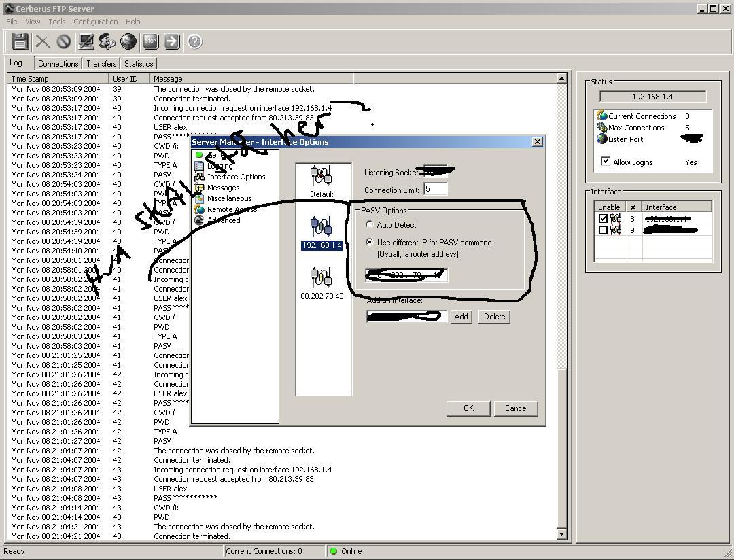Open User Manager toolbar icon
This screenshot has width=734, height=560.
click(x=107, y=41)
